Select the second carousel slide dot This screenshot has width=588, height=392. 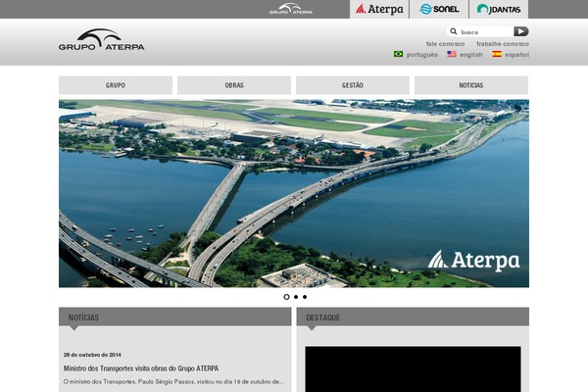click(295, 296)
